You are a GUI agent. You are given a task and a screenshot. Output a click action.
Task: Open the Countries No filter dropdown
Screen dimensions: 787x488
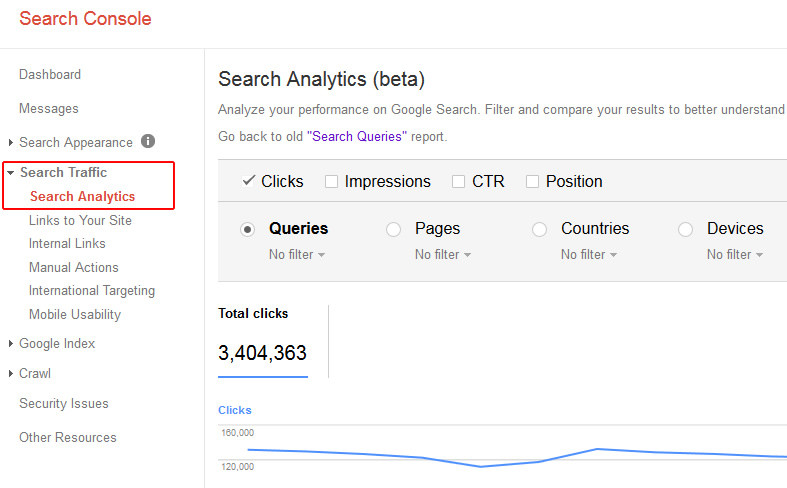point(589,255)
